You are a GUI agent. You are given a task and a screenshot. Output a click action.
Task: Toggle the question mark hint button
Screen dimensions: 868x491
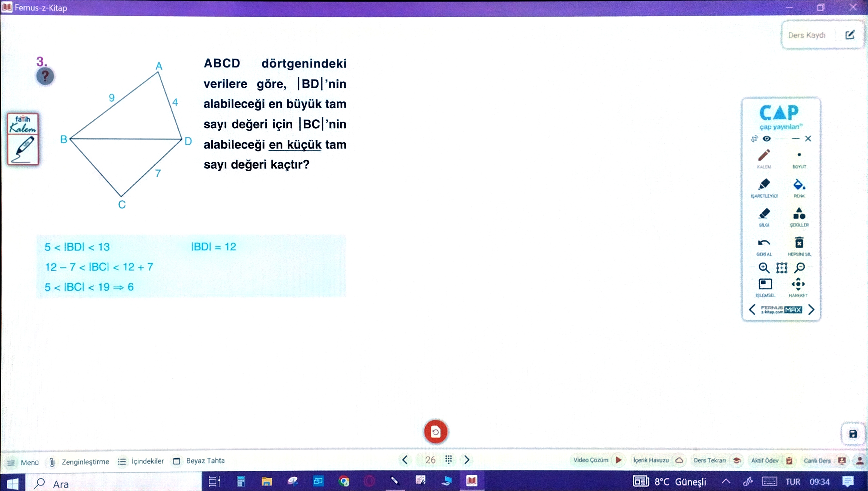[x=45, y=77]
